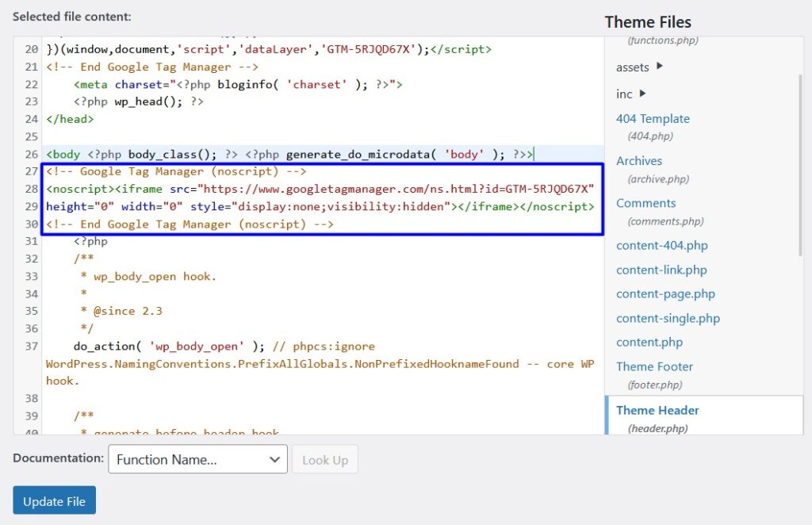Open content-page.php file
This screenshot has height=525, width=812.
pos(665,293)
